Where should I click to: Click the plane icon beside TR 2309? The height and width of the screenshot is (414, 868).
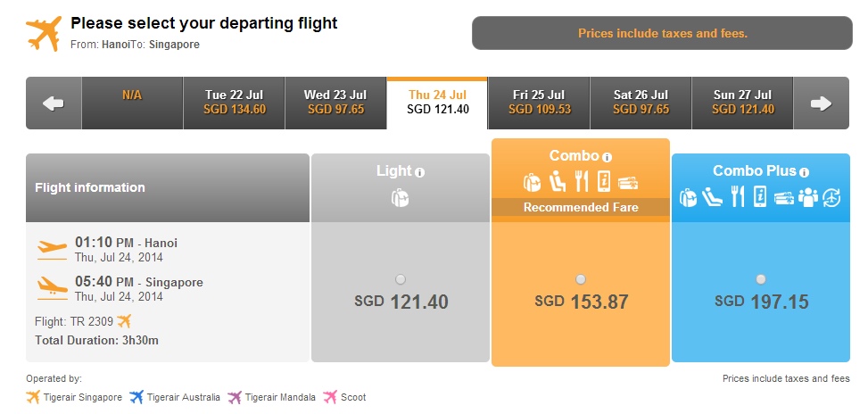pyautogui.click(x=125, y=320)
